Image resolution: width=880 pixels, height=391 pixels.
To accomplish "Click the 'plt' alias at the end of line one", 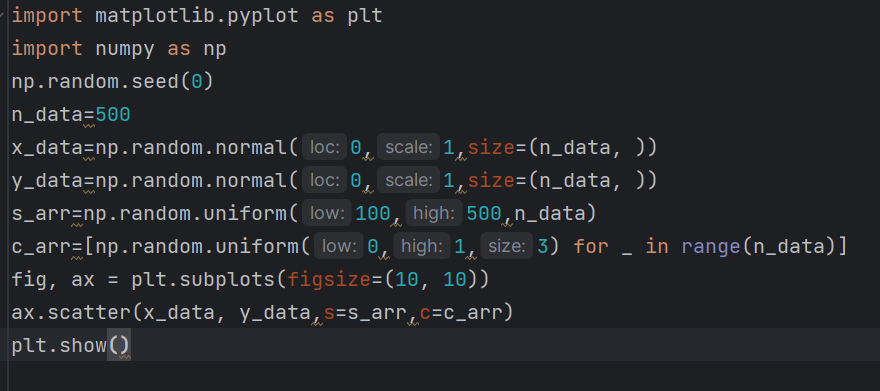I will pyautogui.click(x=365, y=16).
